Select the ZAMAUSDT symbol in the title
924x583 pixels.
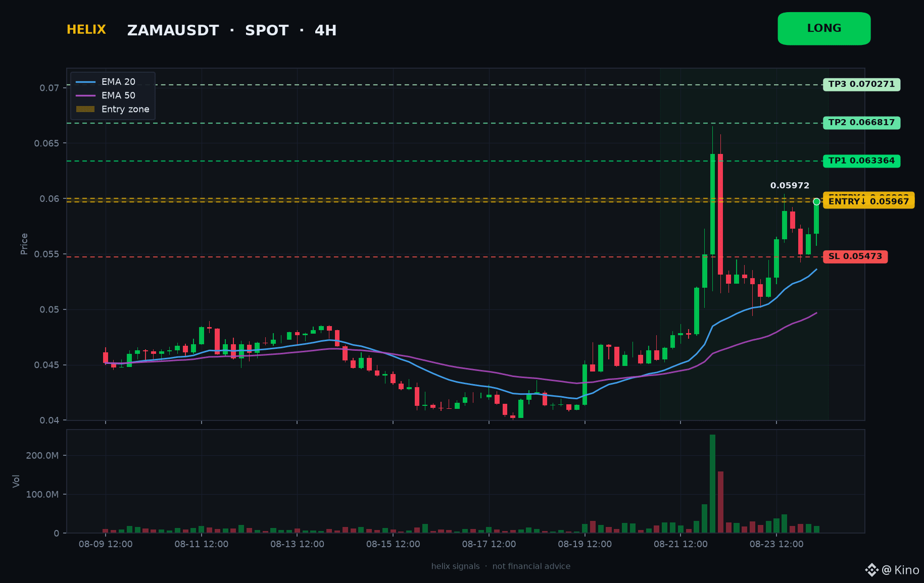pos(173,30)
